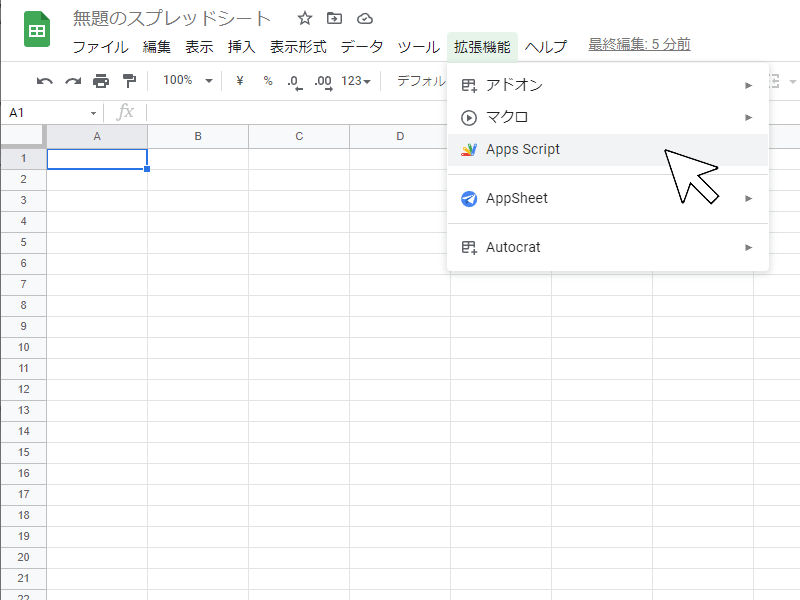
Task: Increase decimal places
Action: (323, 82)
